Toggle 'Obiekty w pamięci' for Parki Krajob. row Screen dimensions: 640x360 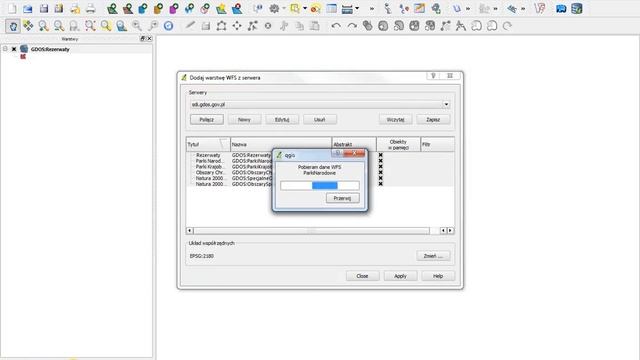tap(380, 167)
